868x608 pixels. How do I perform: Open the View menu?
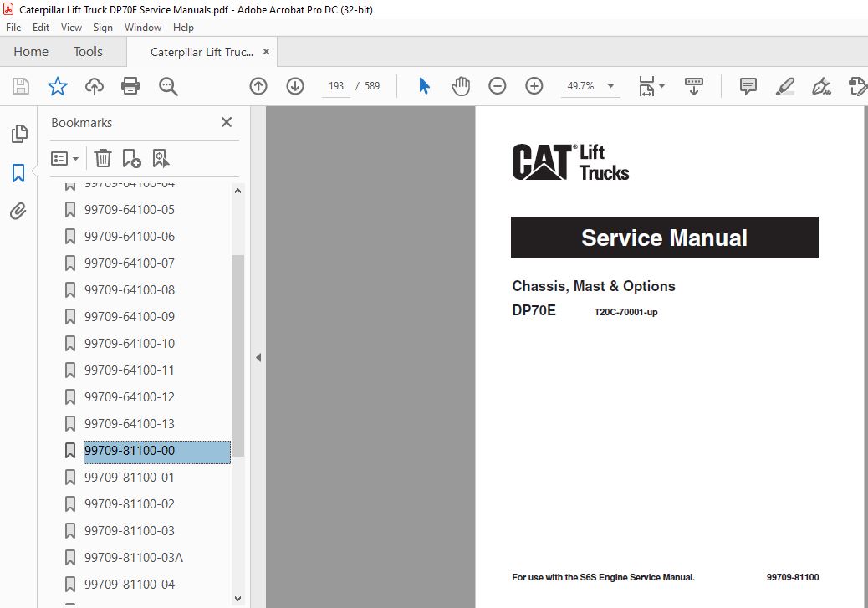pyautogui.click(x=71, y=27)
